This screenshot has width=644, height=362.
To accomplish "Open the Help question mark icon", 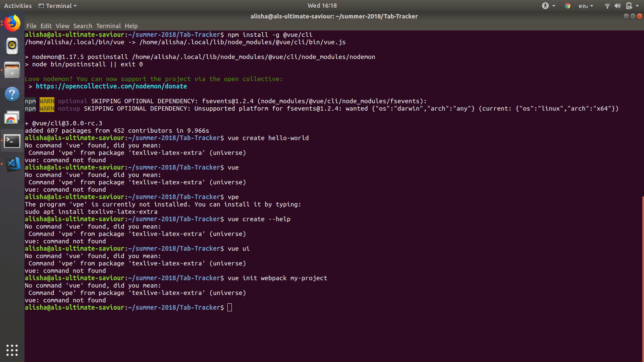I will (x=12, y=94).
